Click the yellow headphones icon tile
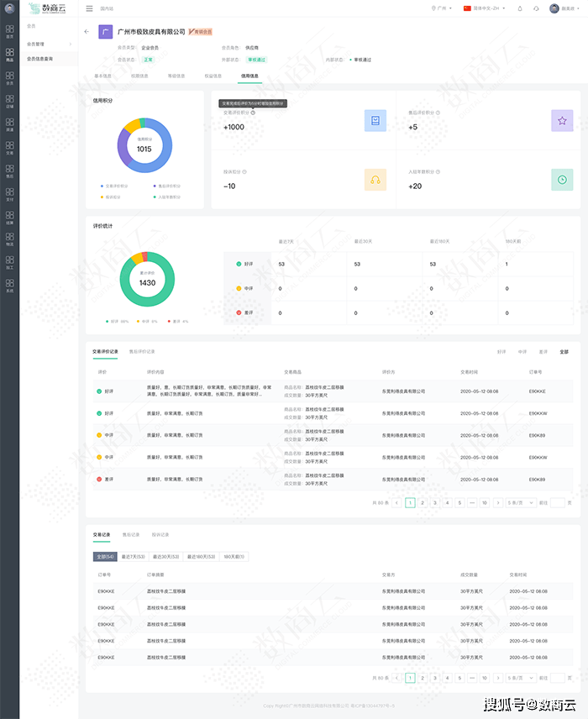 click(375, 180)
